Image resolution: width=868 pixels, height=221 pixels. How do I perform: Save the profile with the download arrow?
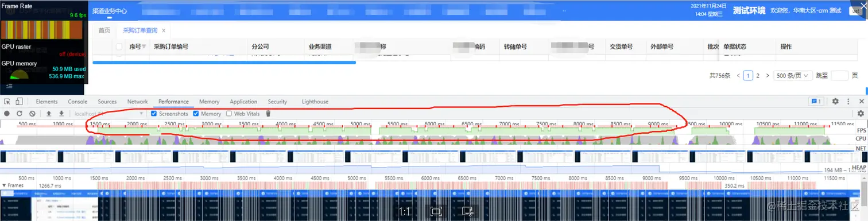pyautogui.click(x=61, y=114)
